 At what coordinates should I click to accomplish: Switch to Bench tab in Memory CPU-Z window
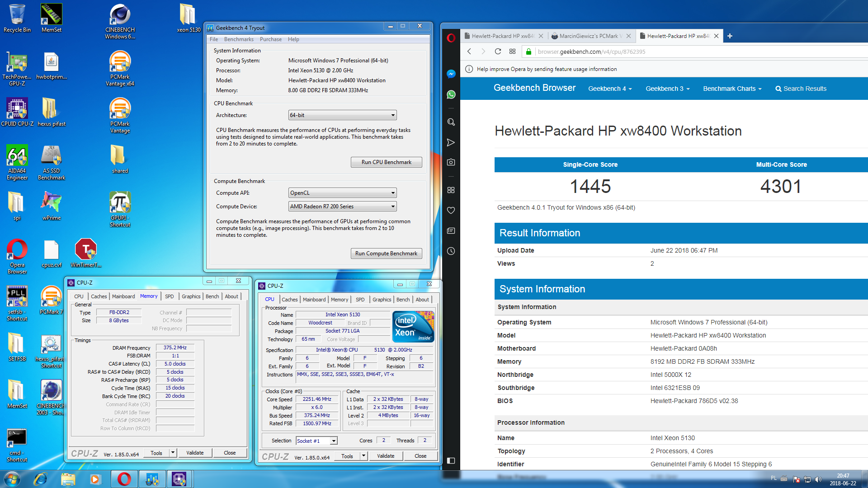[x=212, y=296]
